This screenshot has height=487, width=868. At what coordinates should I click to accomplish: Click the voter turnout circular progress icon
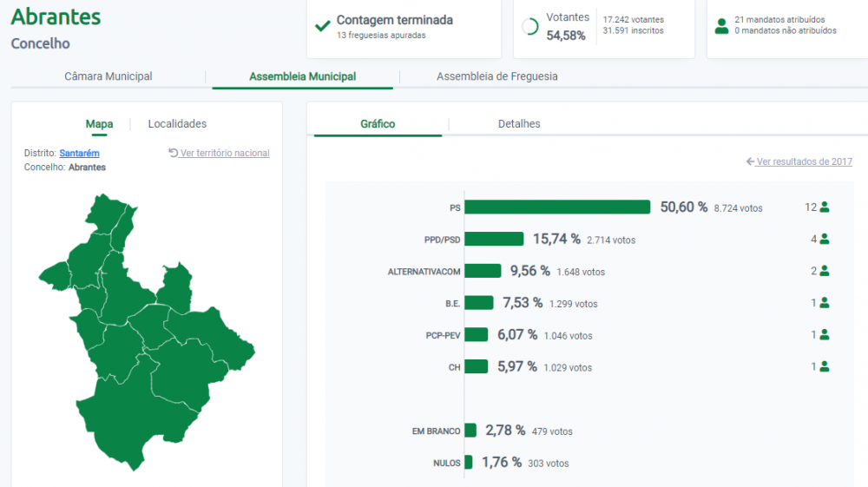click(529, 27)
